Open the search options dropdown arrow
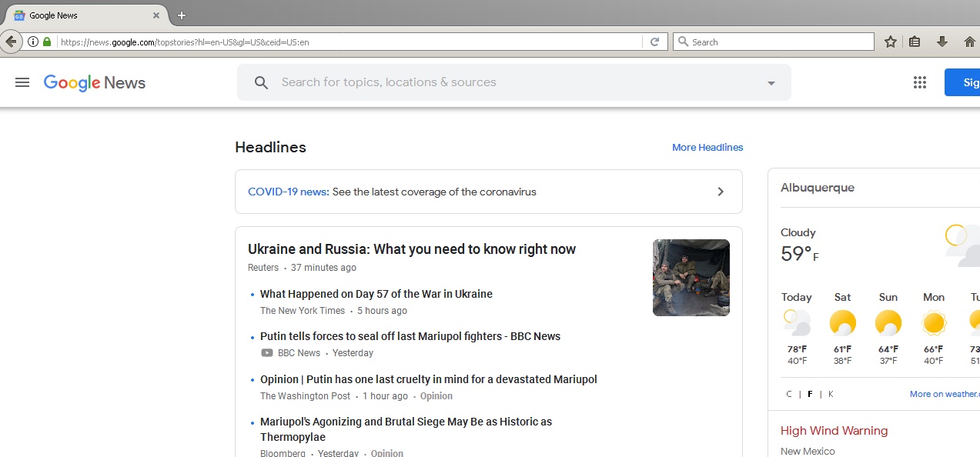Screen dimensions: 980x457 click(x=771, y=83)
